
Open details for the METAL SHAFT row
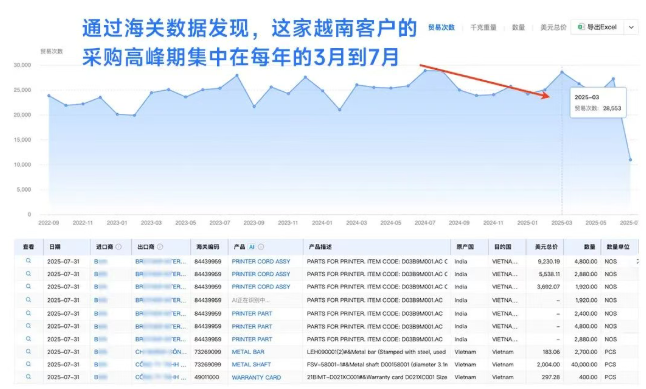tap(28, 364)
